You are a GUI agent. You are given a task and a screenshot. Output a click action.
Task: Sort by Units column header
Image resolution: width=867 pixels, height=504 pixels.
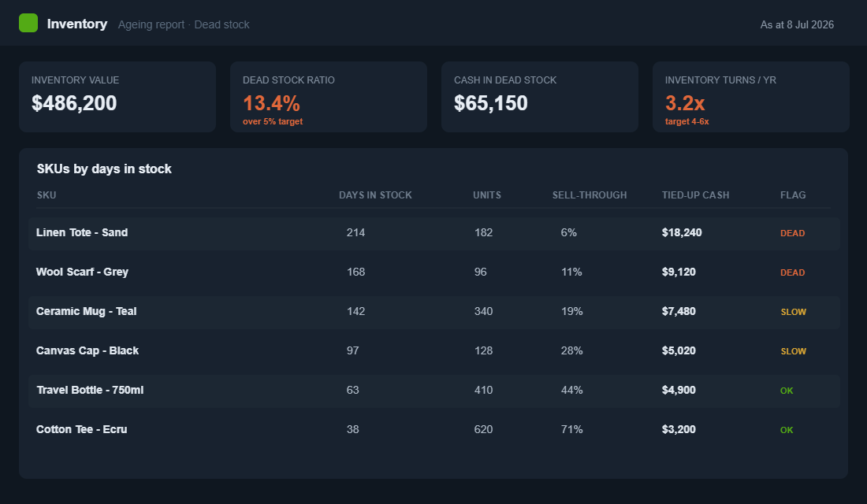point(487,195)
